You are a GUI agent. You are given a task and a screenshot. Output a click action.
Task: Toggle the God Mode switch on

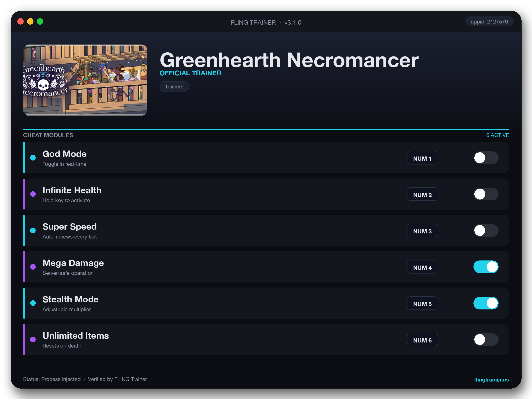coord(486,158)
